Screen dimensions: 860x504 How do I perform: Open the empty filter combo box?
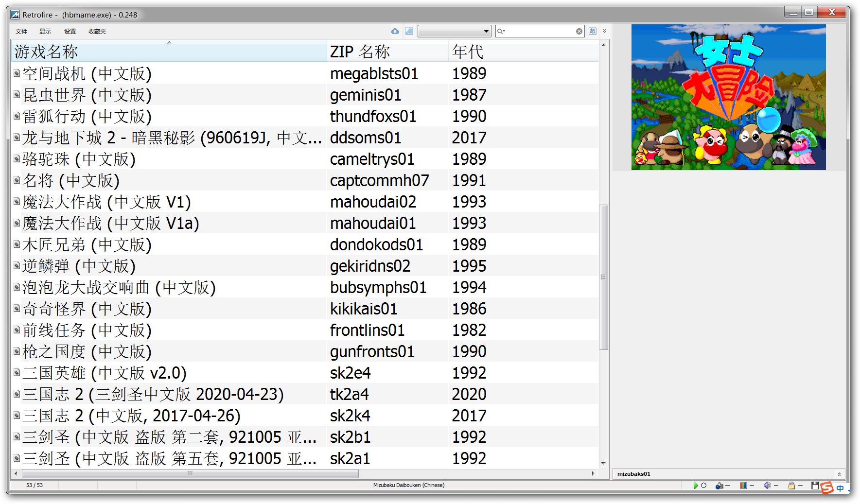point(454,31)
